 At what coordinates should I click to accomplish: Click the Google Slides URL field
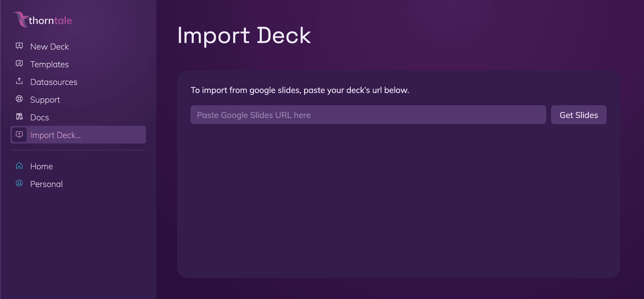pyautogui.click(x=368, y=115)
